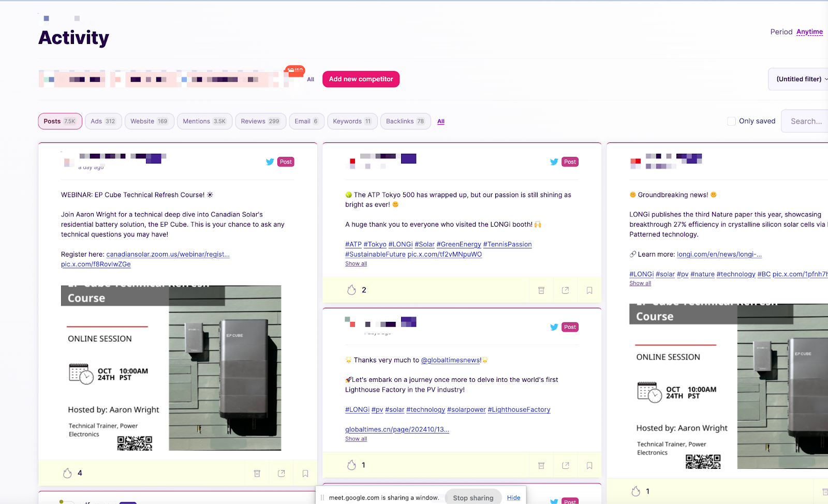Click the #SustainableFuture hashtag

tap(375, 254)
